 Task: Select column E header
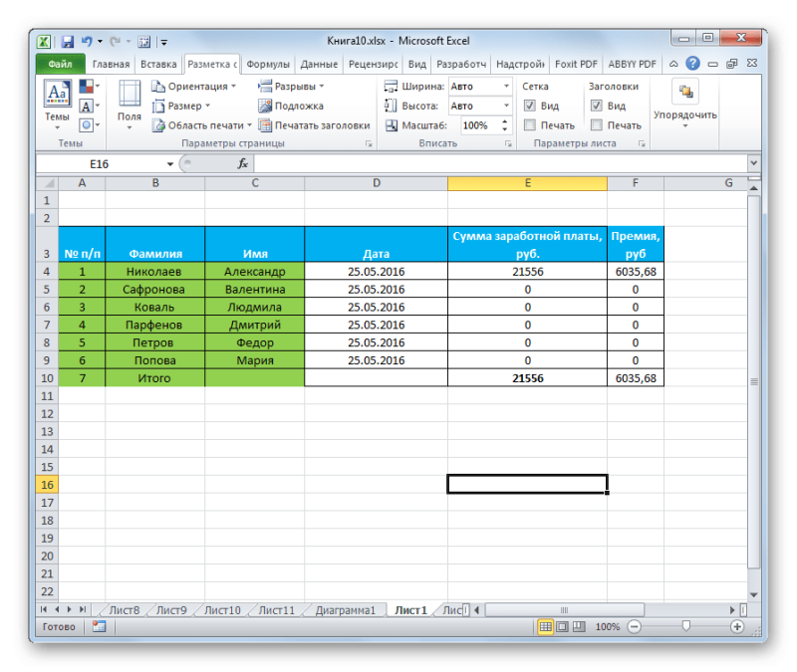click(527, 183)
